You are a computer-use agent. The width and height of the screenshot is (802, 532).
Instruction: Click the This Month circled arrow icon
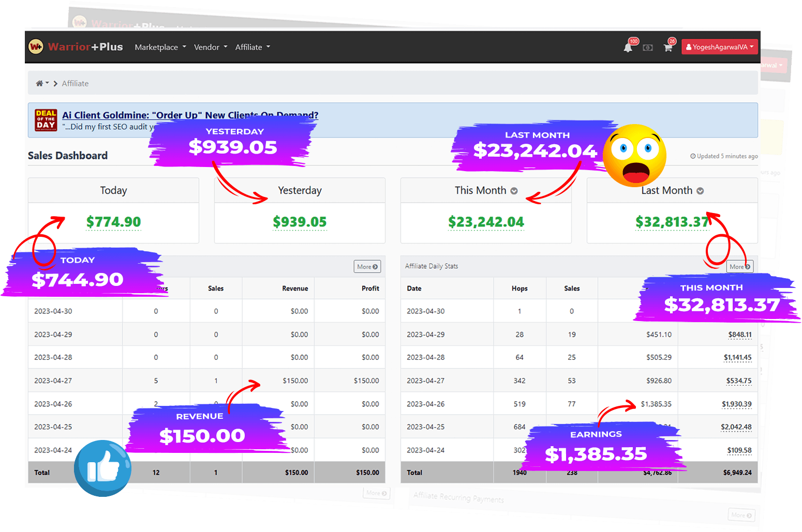click(x=514, y=191)
